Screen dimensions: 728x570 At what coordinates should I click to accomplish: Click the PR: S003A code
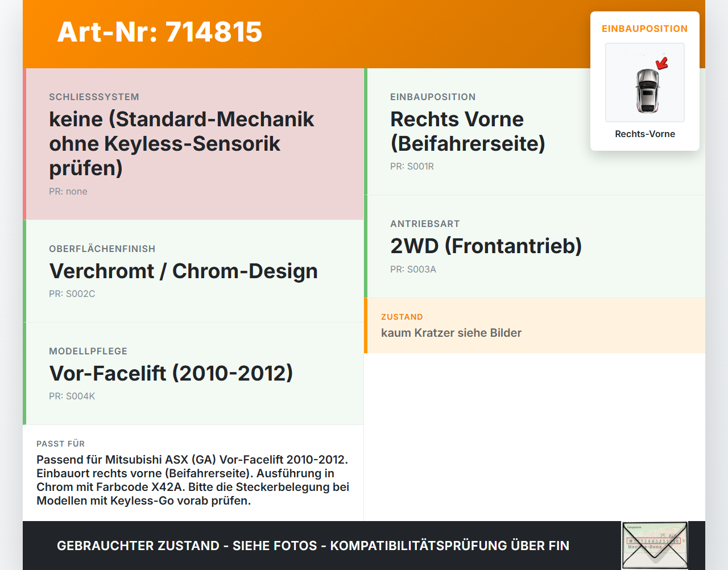(413, 270)
